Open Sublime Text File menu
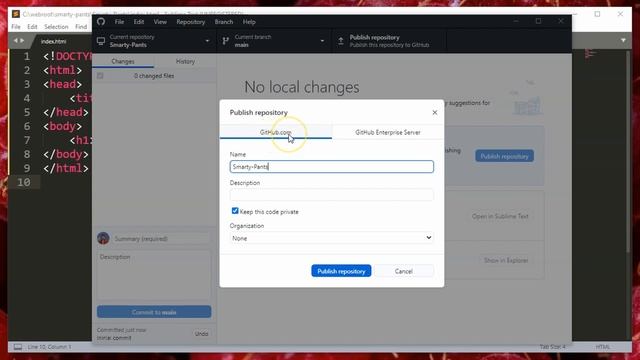This screenshot has height=360, width=640. click(x=16, y=27)
